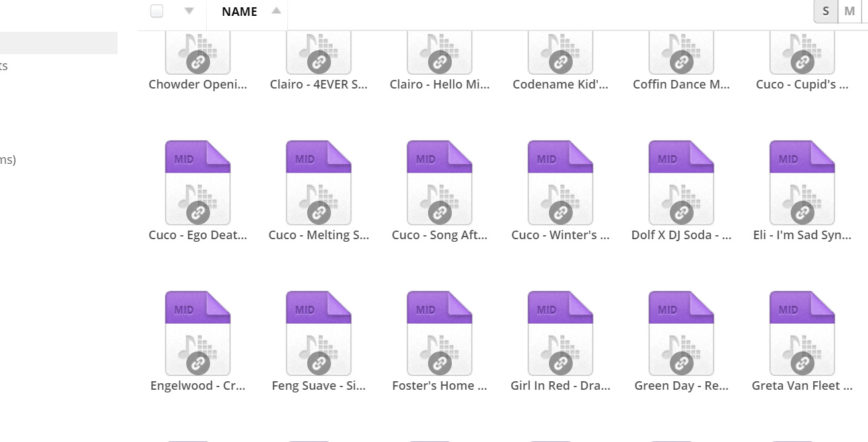This screenshot has width=868, height=442.
Task: Select the Greta Van Fleet MID file icon
Action: click(802, 333)
